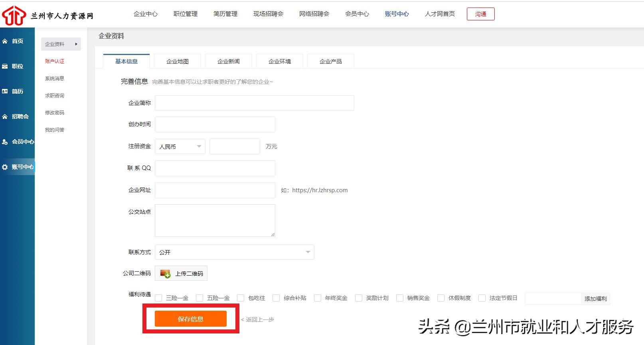The width and height of the screenshot is (644, 345).
Task: Tick the 包吃住 checkbox
Action: [241, 298]
